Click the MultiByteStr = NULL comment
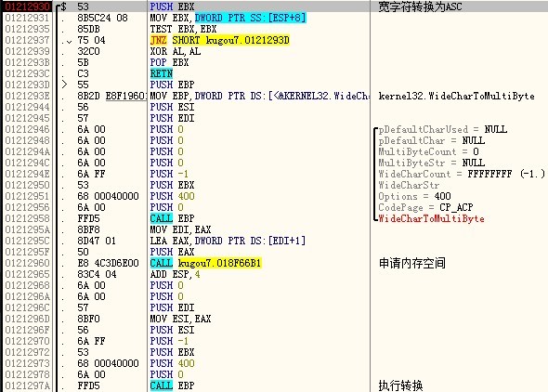 pos(432,163)
